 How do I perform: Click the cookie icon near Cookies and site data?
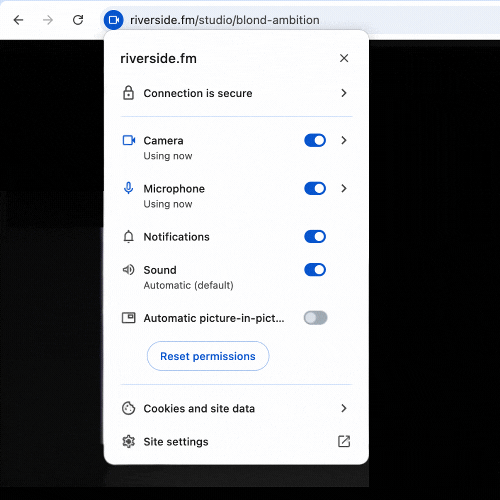[x=128, y=408]
